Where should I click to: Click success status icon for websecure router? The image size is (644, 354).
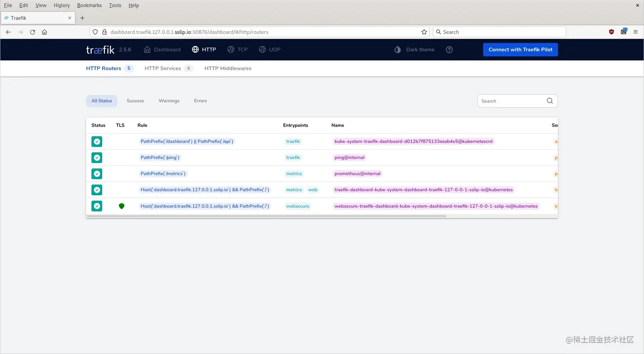[x=97, y=206]
